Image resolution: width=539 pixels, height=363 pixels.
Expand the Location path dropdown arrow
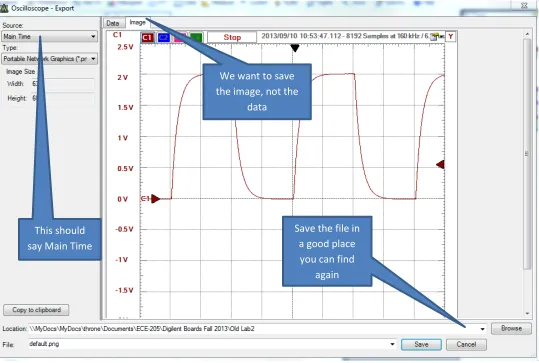click(x=483, y=329)
